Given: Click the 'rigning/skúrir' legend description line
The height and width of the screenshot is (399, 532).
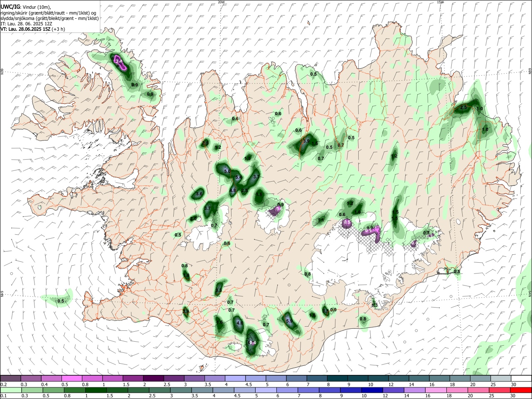Looking at the screenshot, I should (x=48, y=13).
